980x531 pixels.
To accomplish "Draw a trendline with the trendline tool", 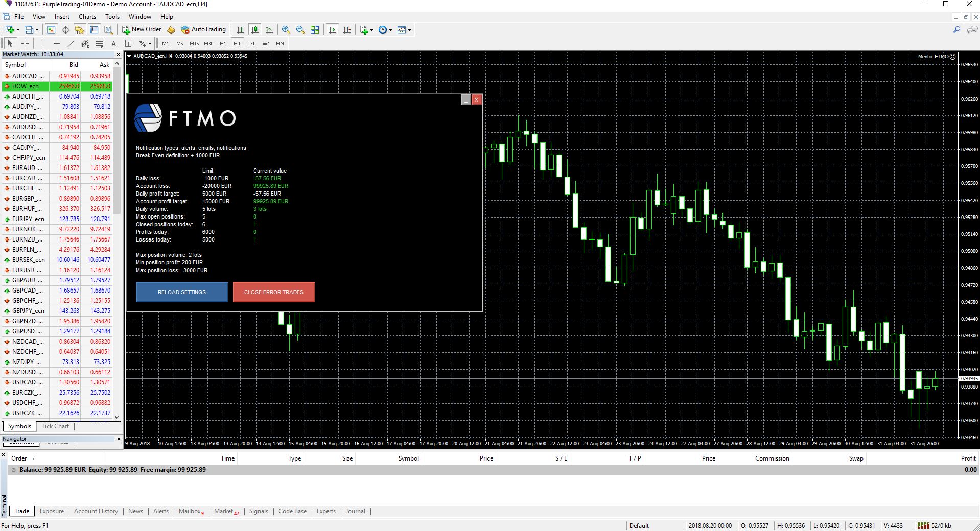I will (71, 43).
